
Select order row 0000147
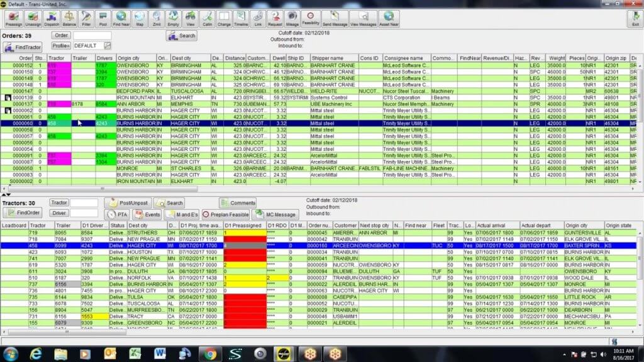[319, 91]
